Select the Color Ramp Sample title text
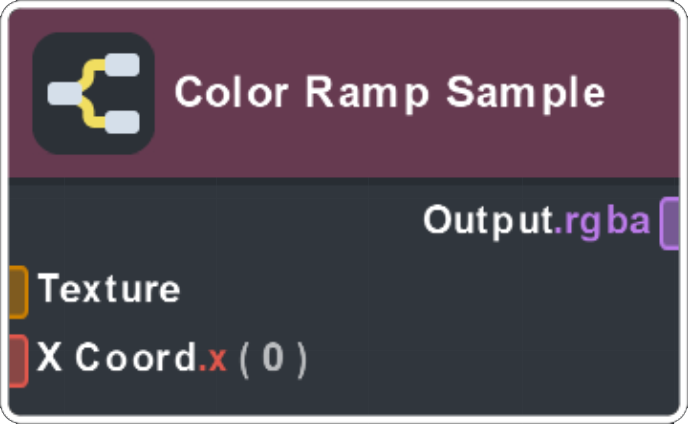 tap(390, 93)
